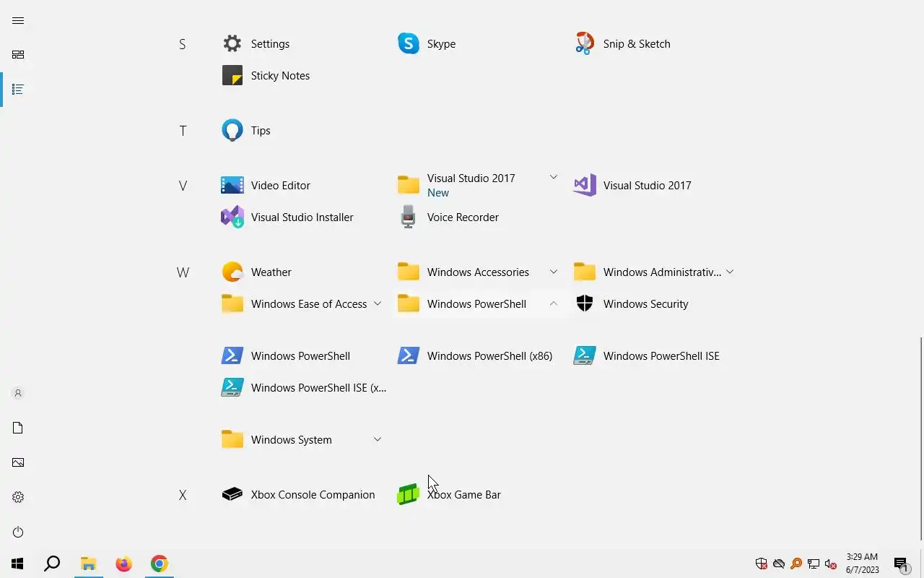Launch Windows PowerShell app icon
Image resolution: width=924 pixels, height=578 pixels.
pyautogui.click(x=232, y=355)
